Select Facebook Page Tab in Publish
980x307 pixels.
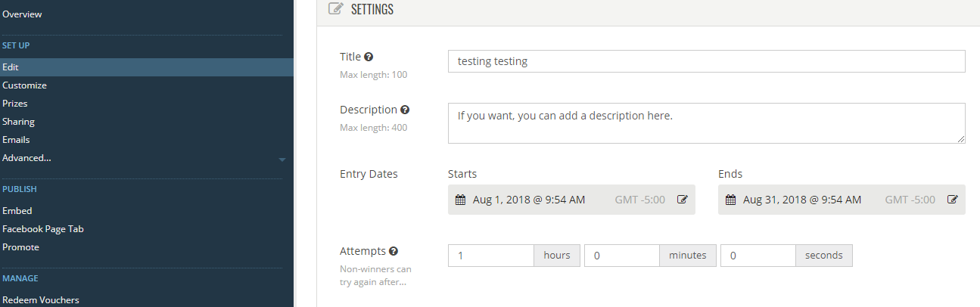tap(43, 229)
